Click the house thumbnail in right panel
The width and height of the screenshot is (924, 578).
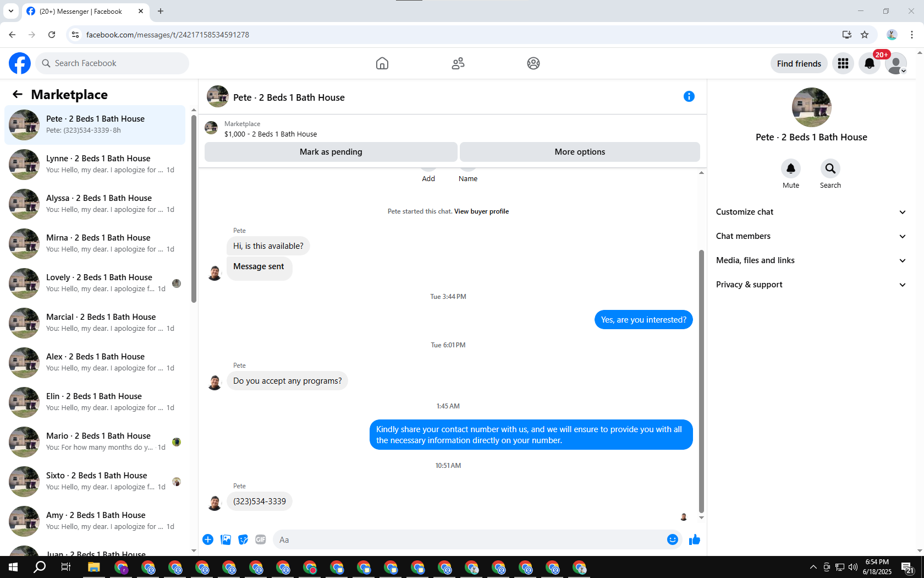click(811, 107)
